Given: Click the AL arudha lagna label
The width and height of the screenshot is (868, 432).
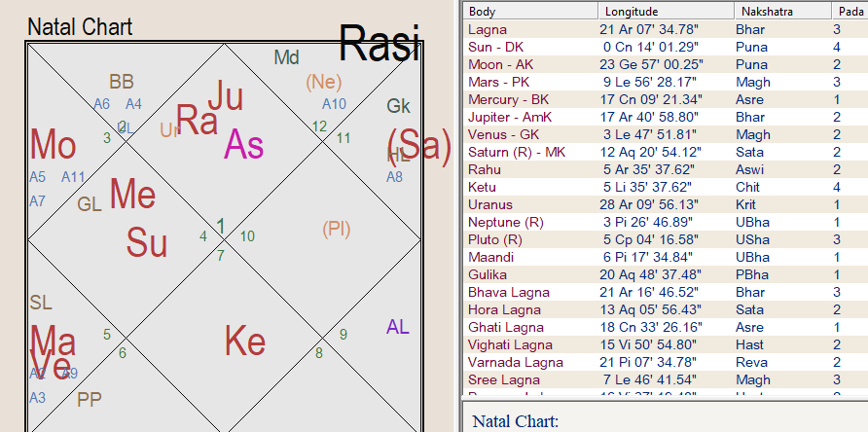Looking at the screenshot, I should point(397,327).
